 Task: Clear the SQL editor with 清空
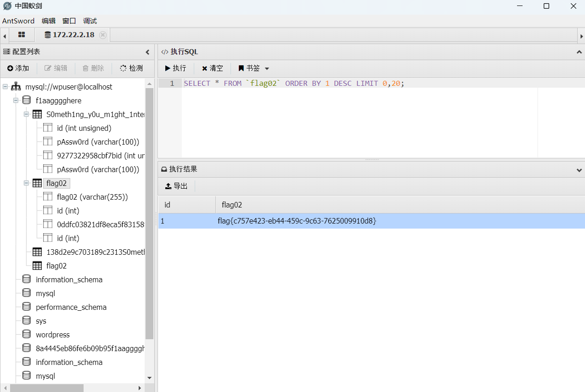[x=213, y=68]
